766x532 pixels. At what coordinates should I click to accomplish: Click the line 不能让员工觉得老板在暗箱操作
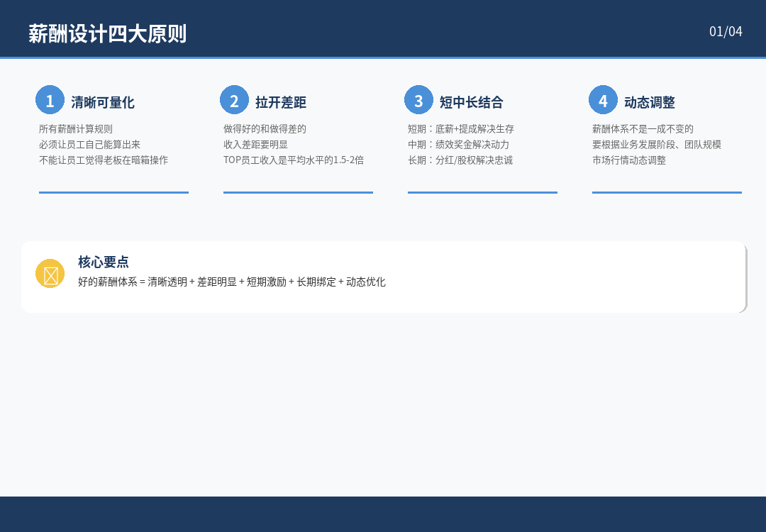click(x=104, y=160)
